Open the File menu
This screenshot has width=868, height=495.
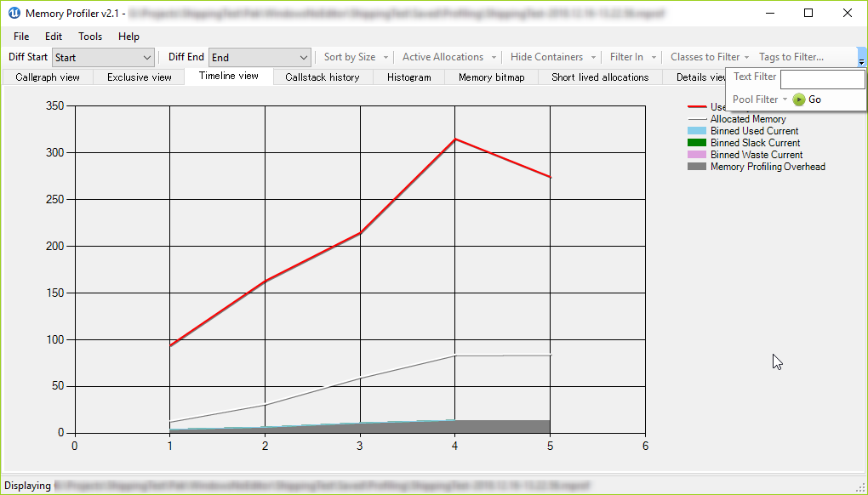[x=20, y=37]
